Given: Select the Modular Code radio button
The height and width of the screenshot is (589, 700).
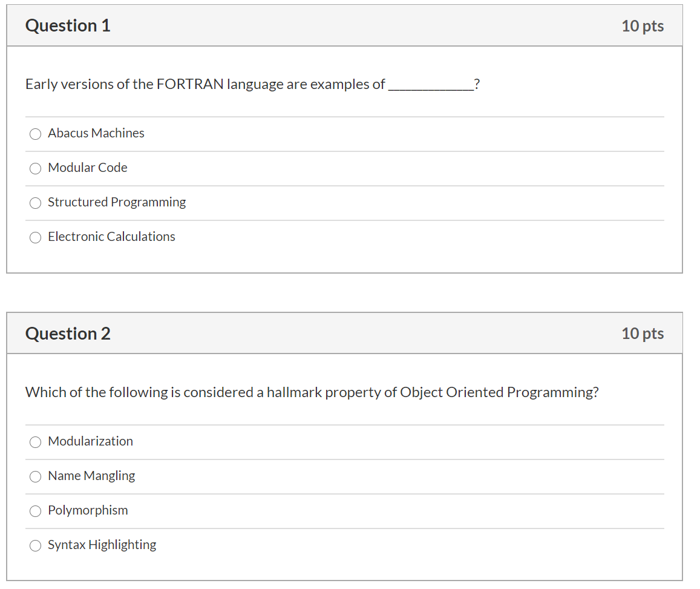Looking at the screenshot, I should 35,168.
